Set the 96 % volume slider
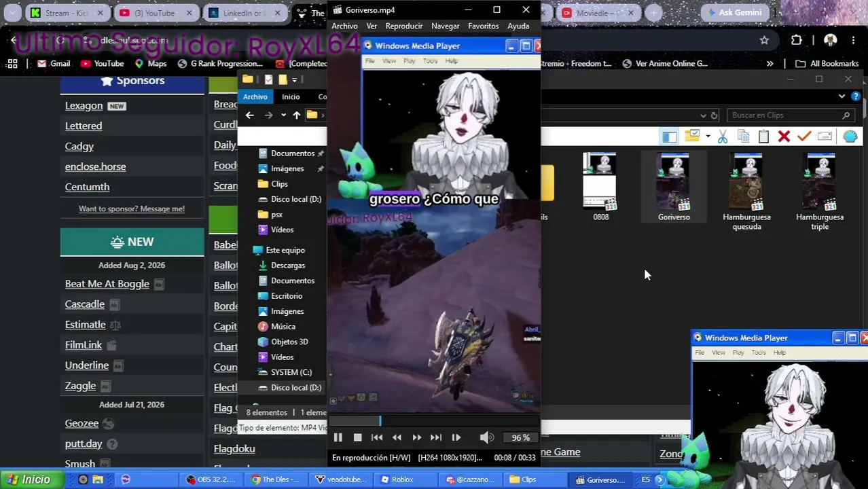Screen dimensions: 868x489 click(x=520, y=438)
